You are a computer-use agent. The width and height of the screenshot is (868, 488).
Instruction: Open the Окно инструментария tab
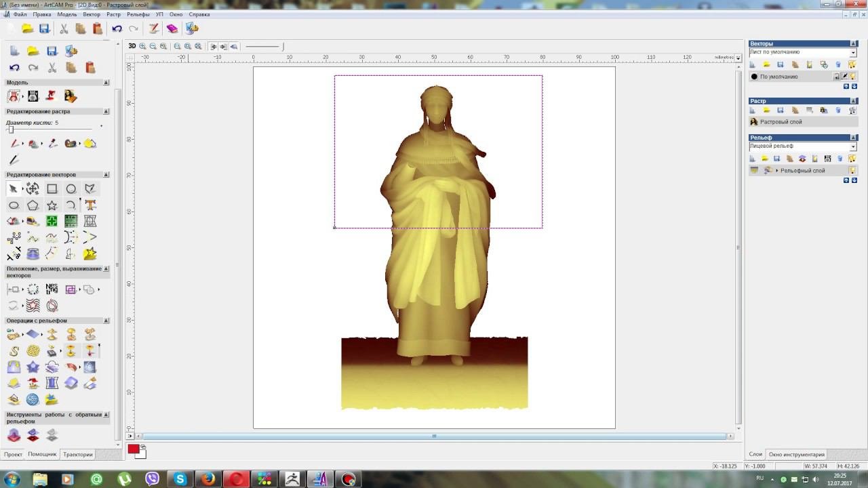click(796, 455)
